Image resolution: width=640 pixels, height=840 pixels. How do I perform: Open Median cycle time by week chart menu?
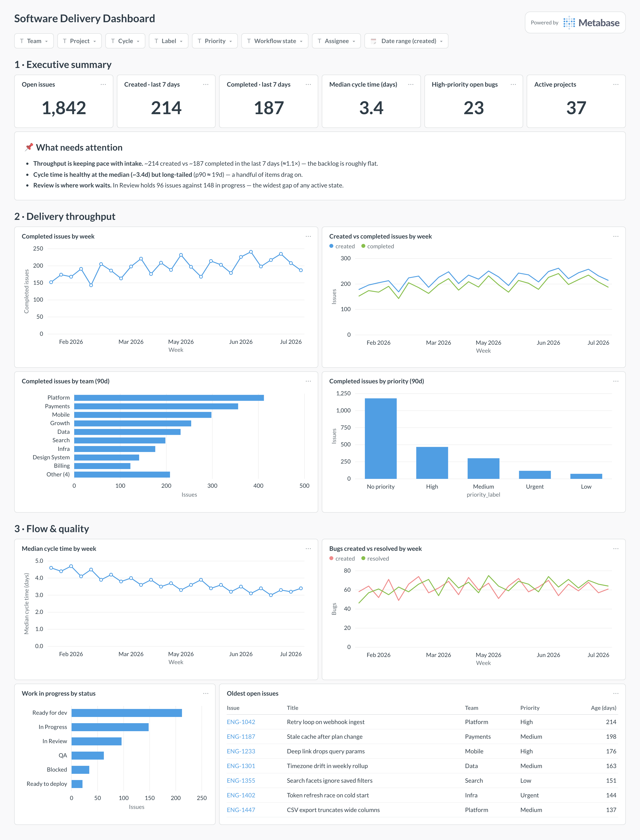pyautogui.click(x=308, y=549)
